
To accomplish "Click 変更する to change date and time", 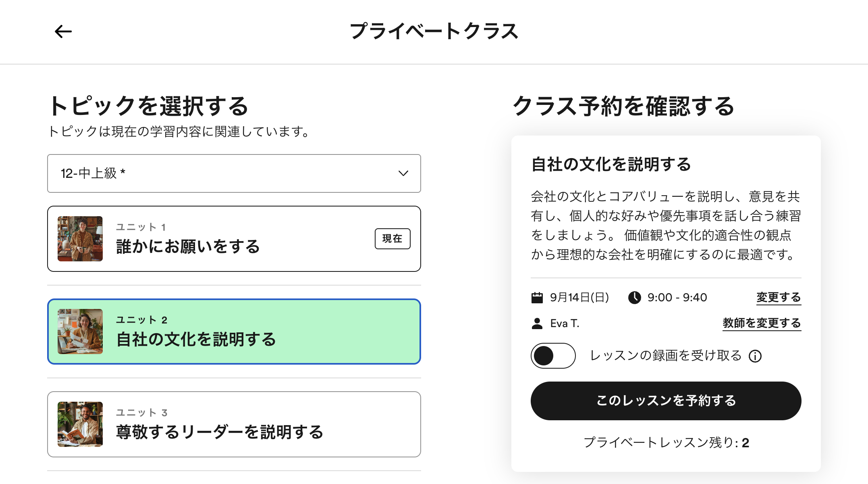I will pyautogui.click(x=779, y=298).
